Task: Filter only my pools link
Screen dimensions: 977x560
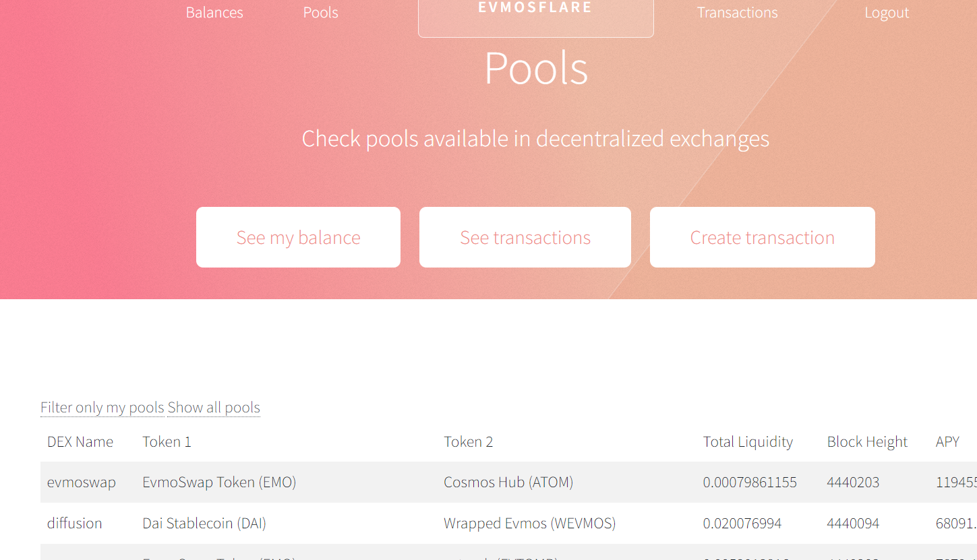Action: pos(102,408)
